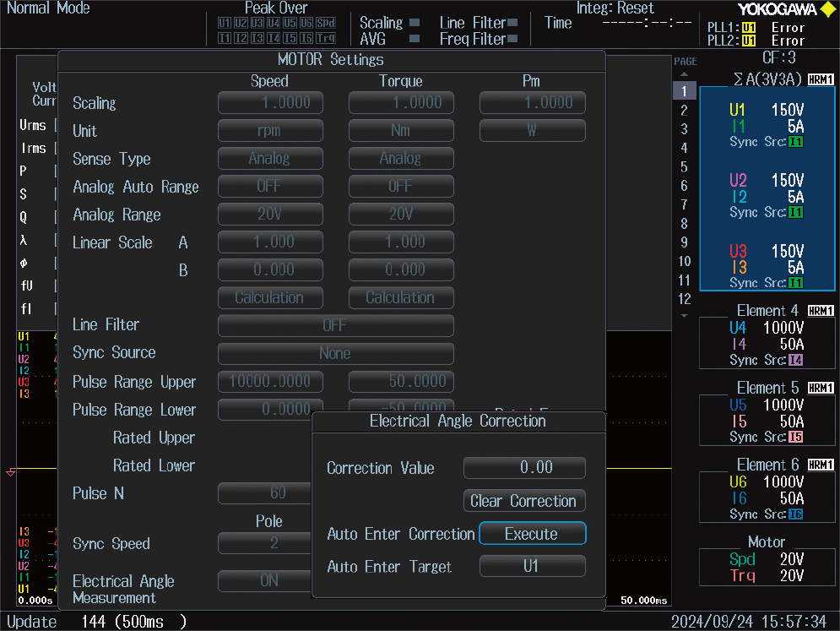840x631 pixels.
Task: Click the Yokogawa yellow diamond logo
Action: coord(827,9)
